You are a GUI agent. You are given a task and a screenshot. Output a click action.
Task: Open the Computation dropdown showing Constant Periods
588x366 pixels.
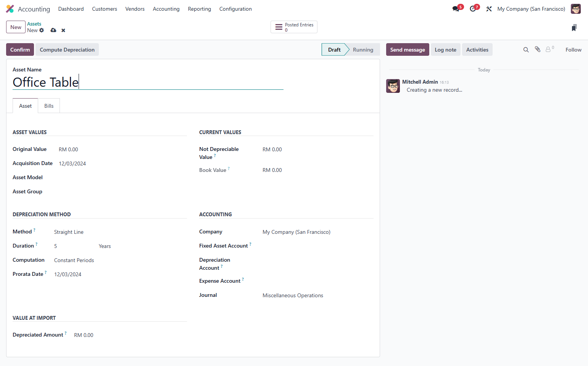pos(121,260)
